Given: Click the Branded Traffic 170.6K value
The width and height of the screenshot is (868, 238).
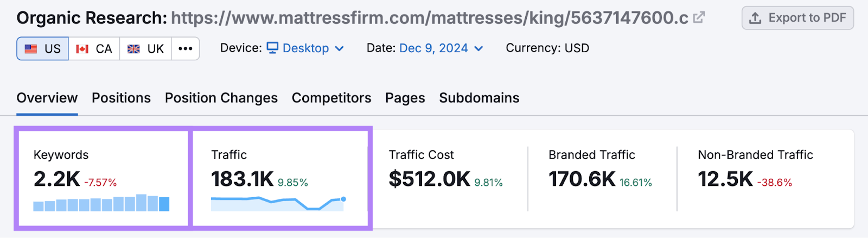Looking at the screenshot, I should pyautogui.click(x=582, y=179).
